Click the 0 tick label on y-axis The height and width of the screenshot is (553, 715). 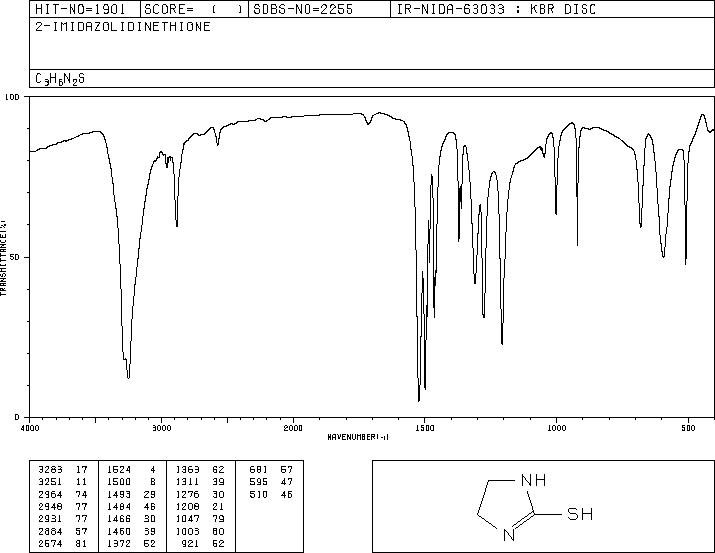pyautogui.click(x=17, y=417)
